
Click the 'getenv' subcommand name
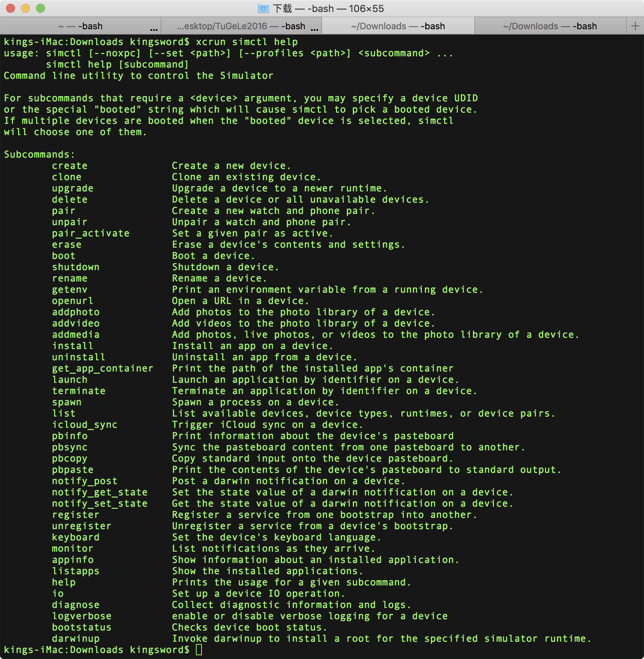[70, 289]
